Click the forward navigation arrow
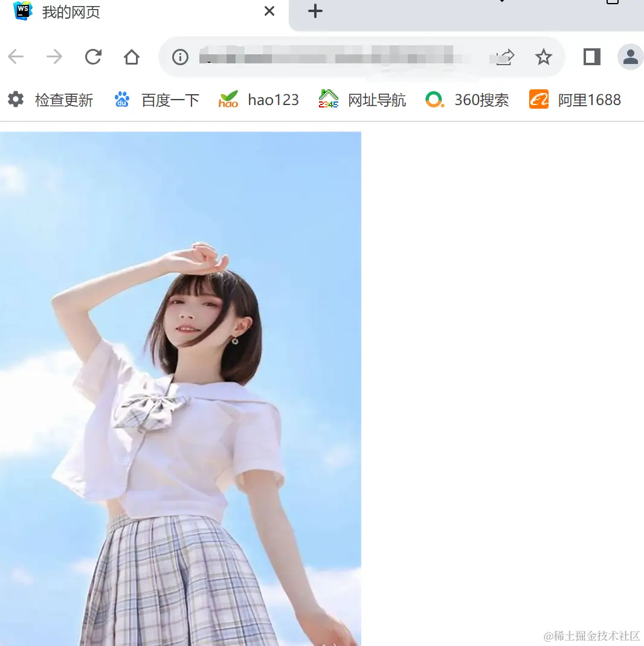 pyautogui.click(x=54, y=57)
